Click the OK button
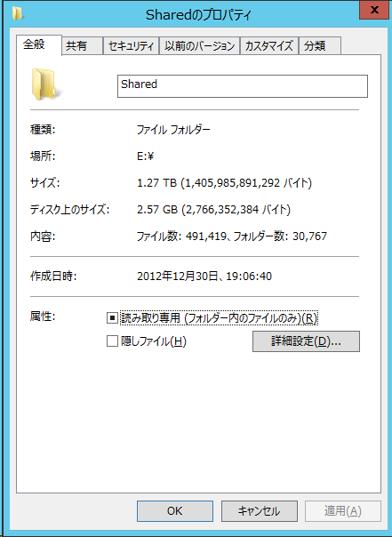Image resolution: width=392 pixels, height=537 pixels. [x=175, y=511]
